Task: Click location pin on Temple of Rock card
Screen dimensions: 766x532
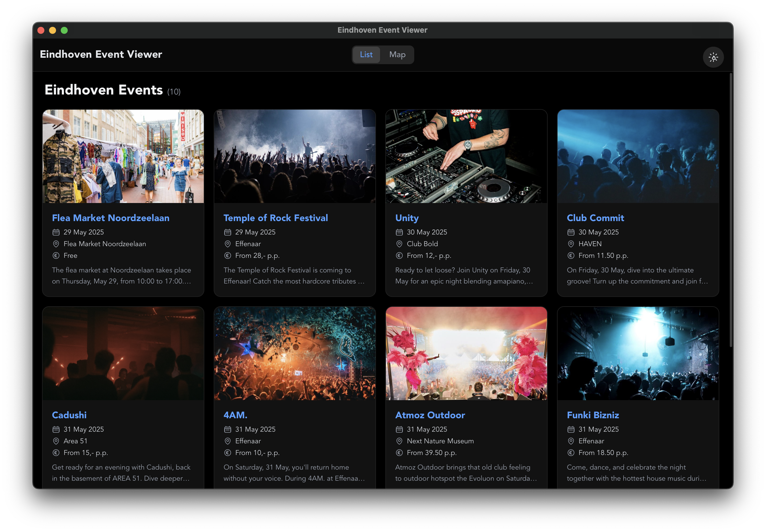Action: [x=227, y=244]
